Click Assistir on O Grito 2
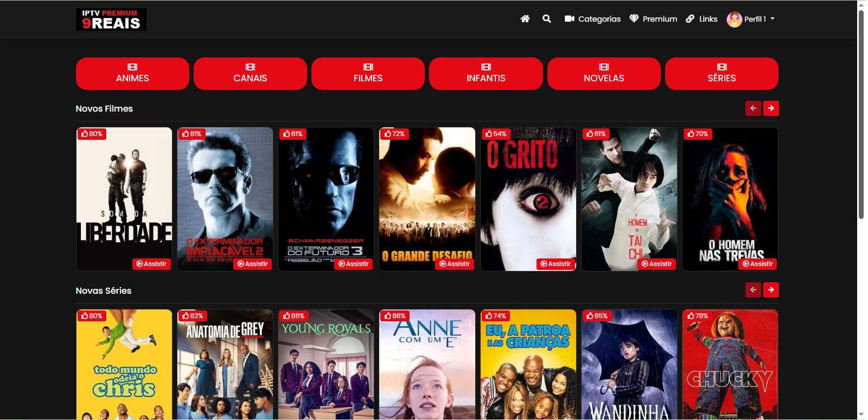Viewport: 868px width, 420px height. 556,264
